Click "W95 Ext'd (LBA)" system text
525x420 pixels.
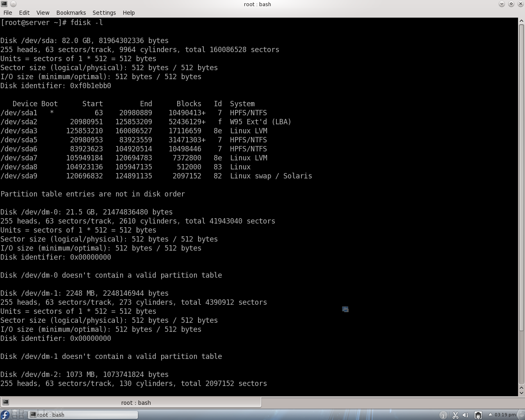point(261,122)
